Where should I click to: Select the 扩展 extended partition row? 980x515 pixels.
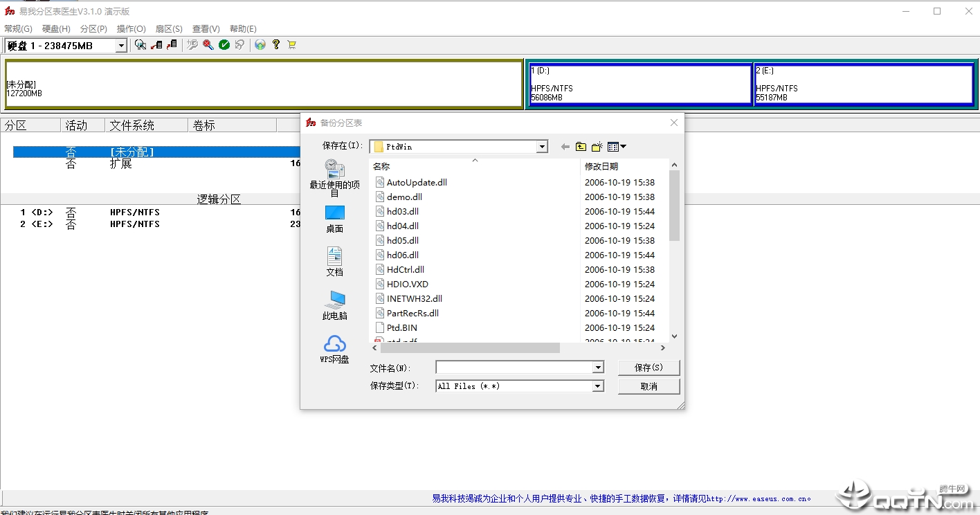156,164
